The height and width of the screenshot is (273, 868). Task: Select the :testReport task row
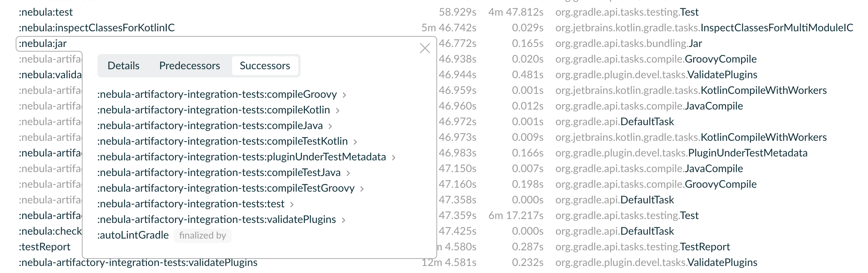pos(45,246)
